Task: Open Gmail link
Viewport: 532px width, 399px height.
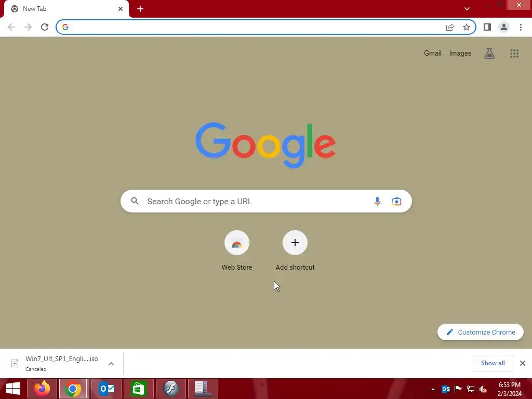Action: (x=433, y=54)
